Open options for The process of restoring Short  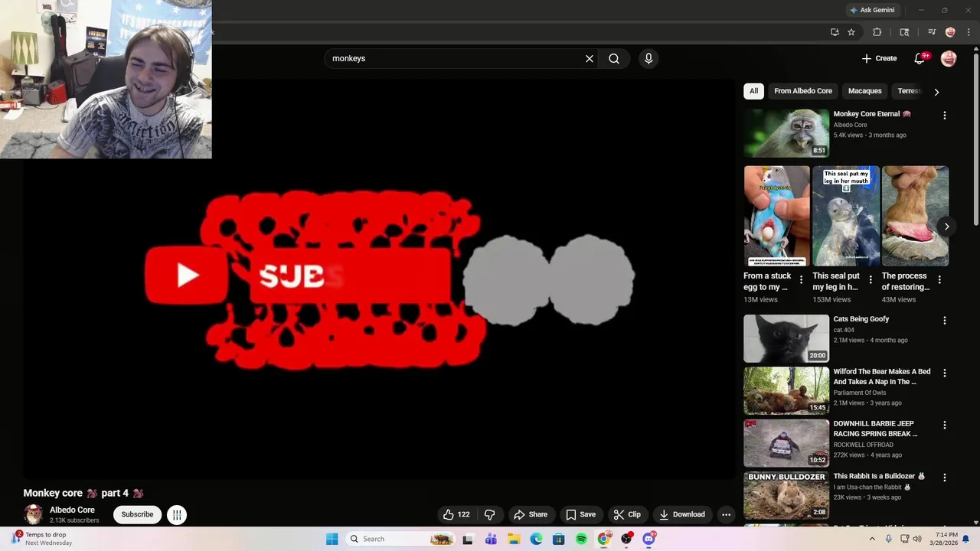tap(939, 280)
